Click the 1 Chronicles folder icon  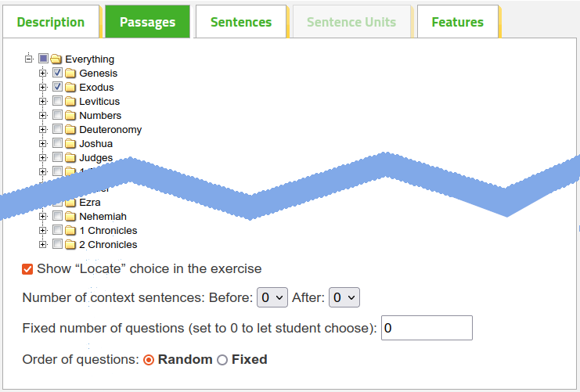70,230
